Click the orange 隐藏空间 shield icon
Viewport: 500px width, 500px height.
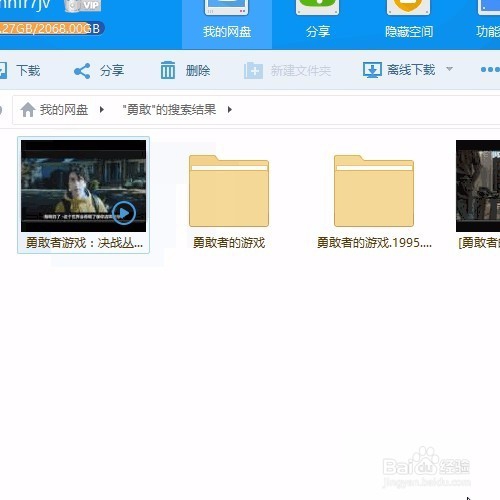point(408,7)
